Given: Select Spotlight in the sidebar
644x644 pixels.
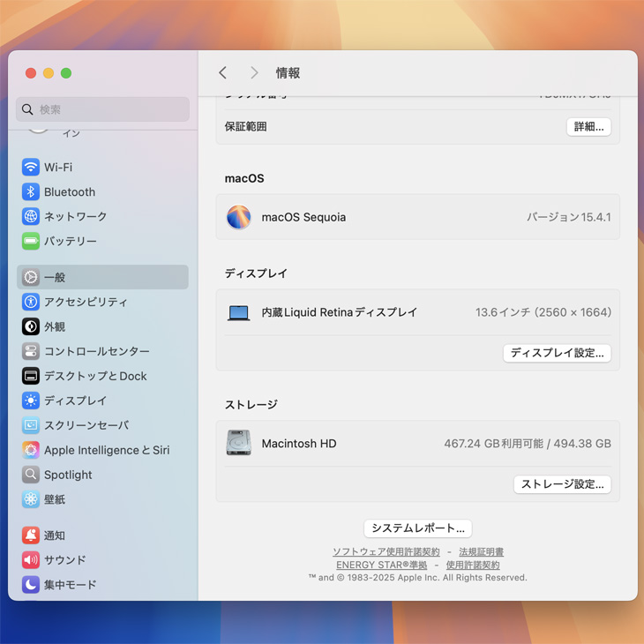Looking at the screenshot, I should click(x=68, y=475).
